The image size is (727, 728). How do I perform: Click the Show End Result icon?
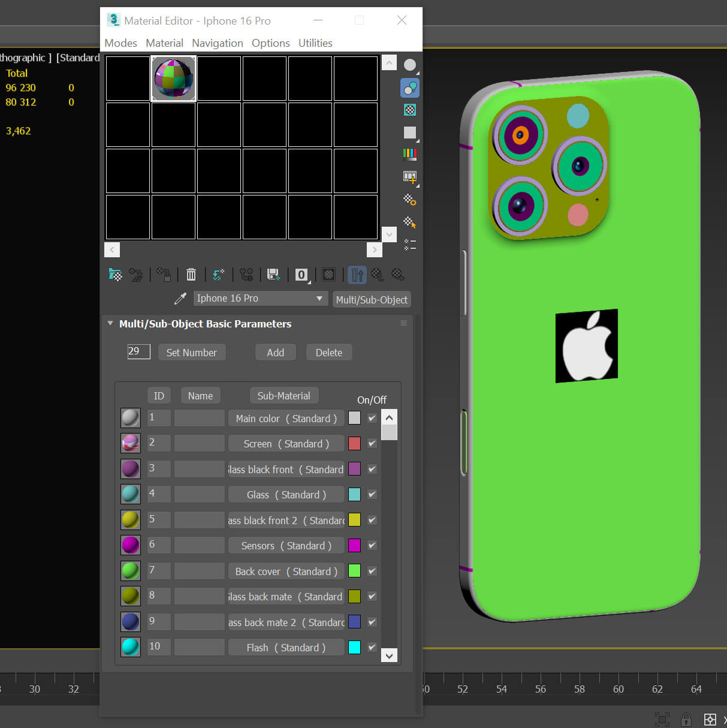(x=357, y=275)
